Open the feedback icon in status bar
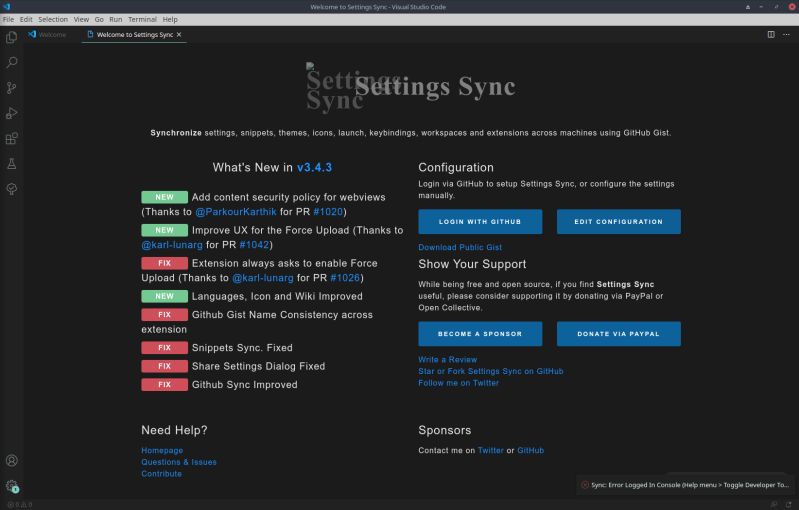 [774, 504]
